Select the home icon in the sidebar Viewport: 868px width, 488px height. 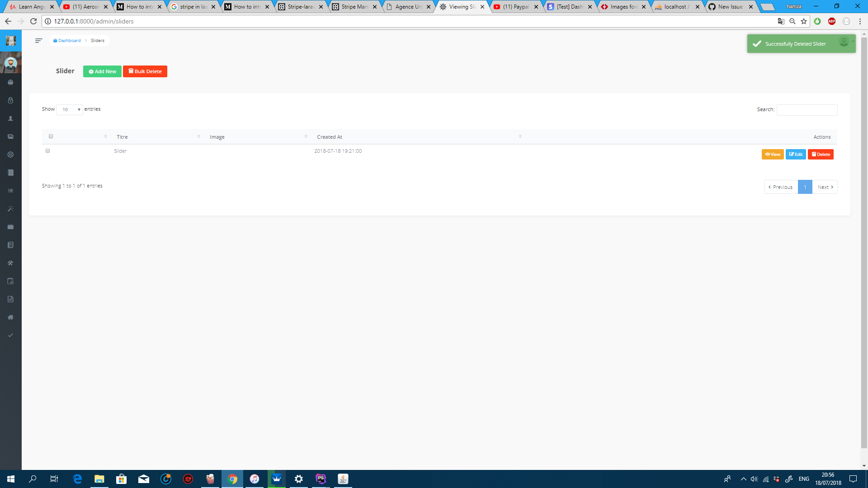pyautogui.click(x=10, y=317)
